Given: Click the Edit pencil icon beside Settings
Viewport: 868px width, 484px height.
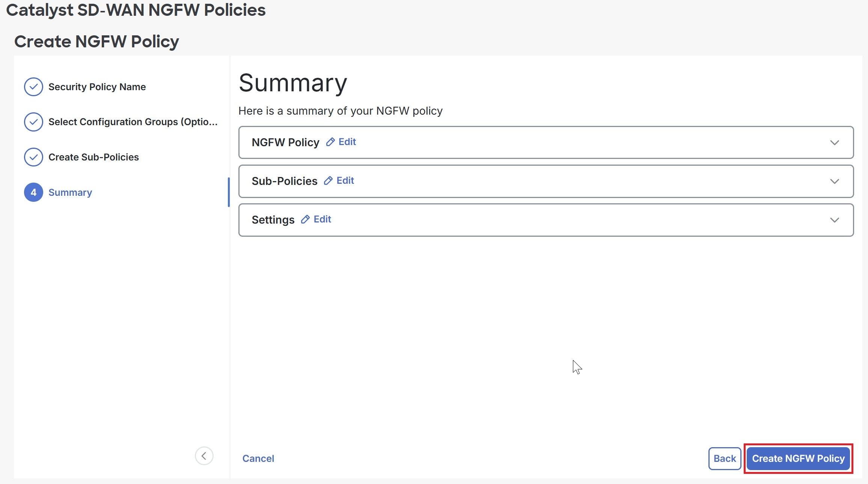Looking at the screenshot, I should (305, 219).
